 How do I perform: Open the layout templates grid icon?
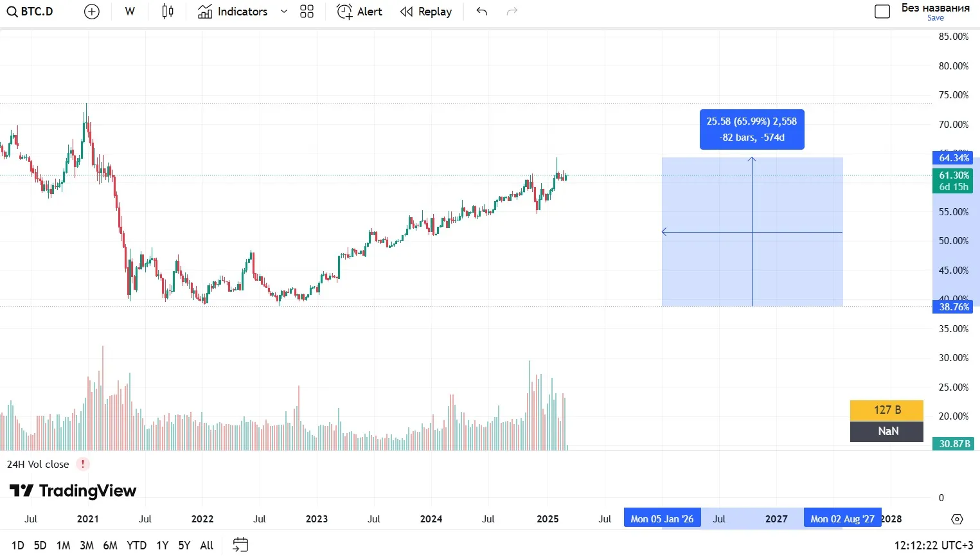click(x=307, y=12)
